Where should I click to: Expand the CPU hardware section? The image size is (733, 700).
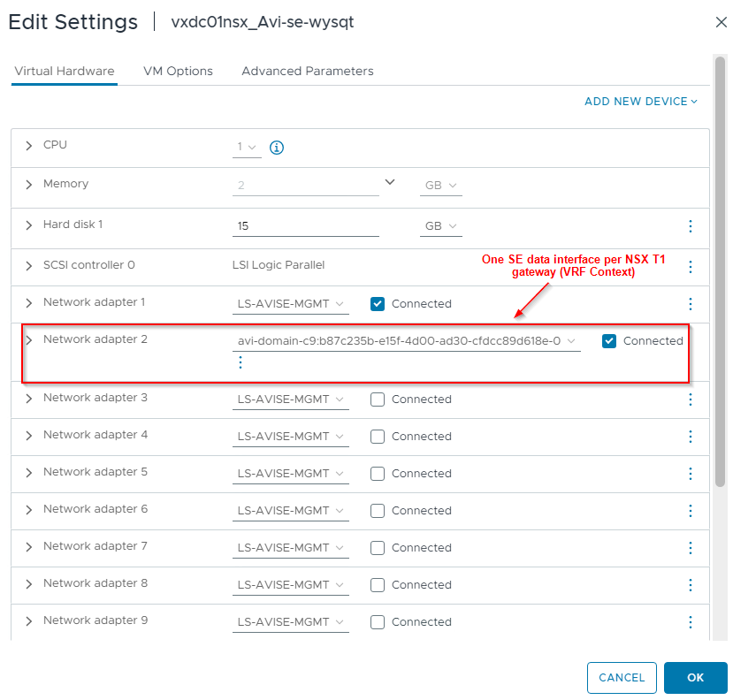pyautogui.click(x=29, y=145)
